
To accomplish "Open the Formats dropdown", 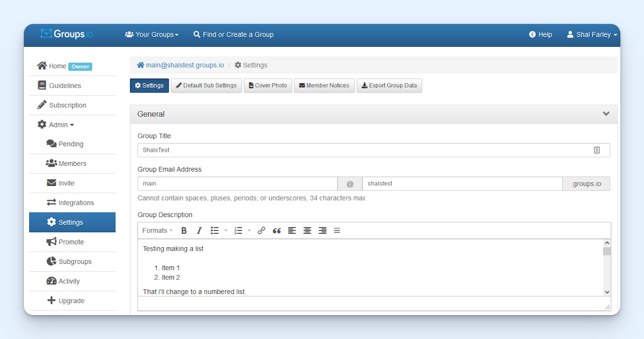I will pyautogui.click(x=157, y=231).
